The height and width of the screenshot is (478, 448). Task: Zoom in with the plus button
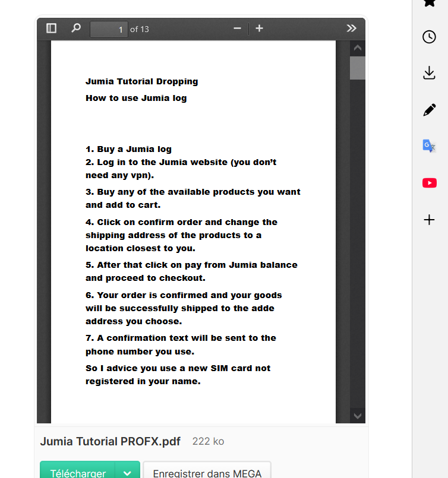259,29
